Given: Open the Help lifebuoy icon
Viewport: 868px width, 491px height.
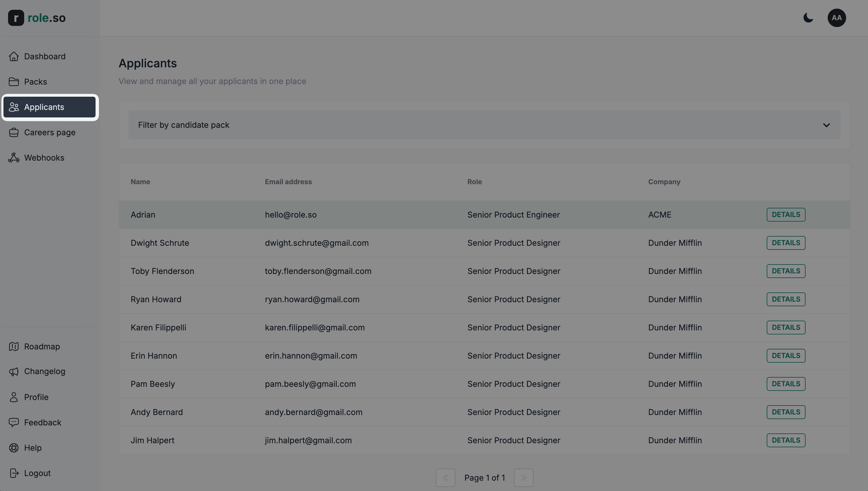Looking at the screenshot, I should click(14, 448).
